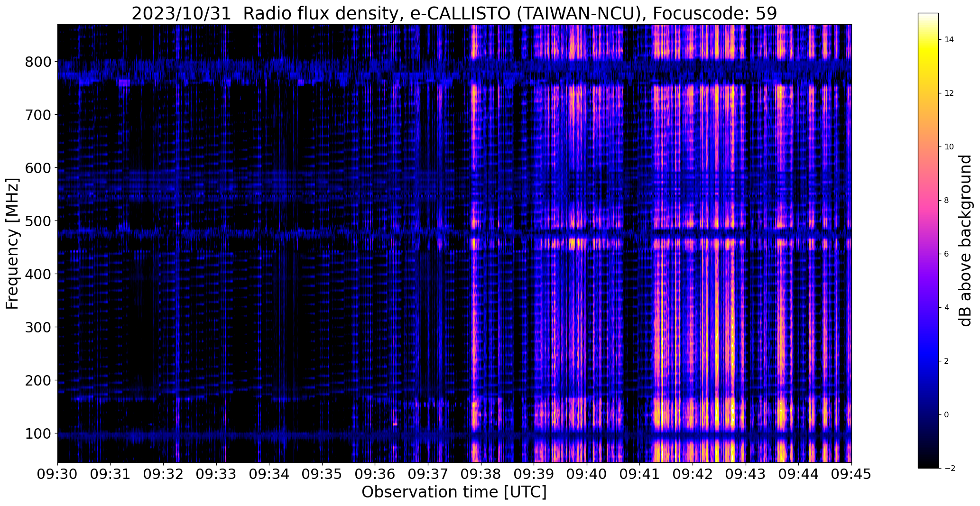980x506 pixels.
Task: Click the colorbar tick label 6
Action: point(947,254)
